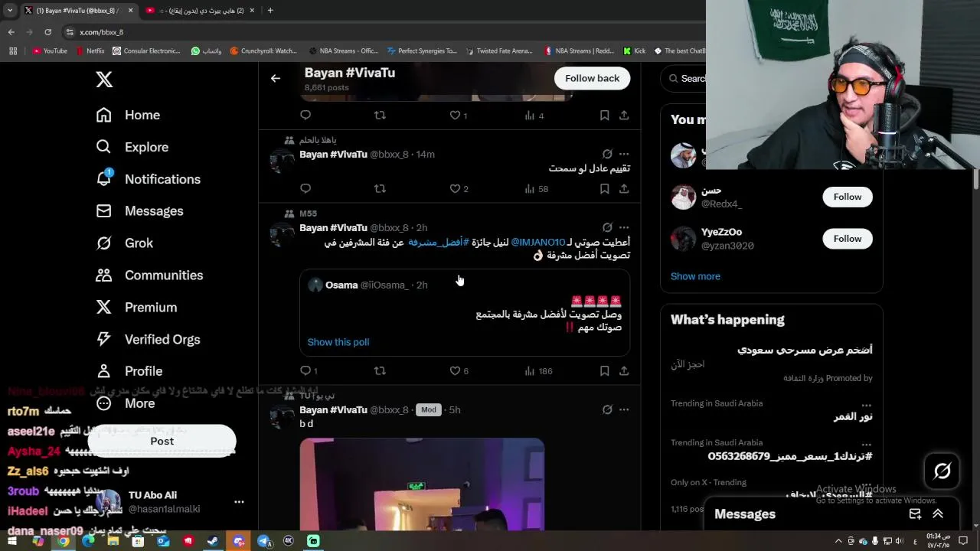View analytics of post with 186 views
This screenshot has height=551, width=980.
pos(538,371)
